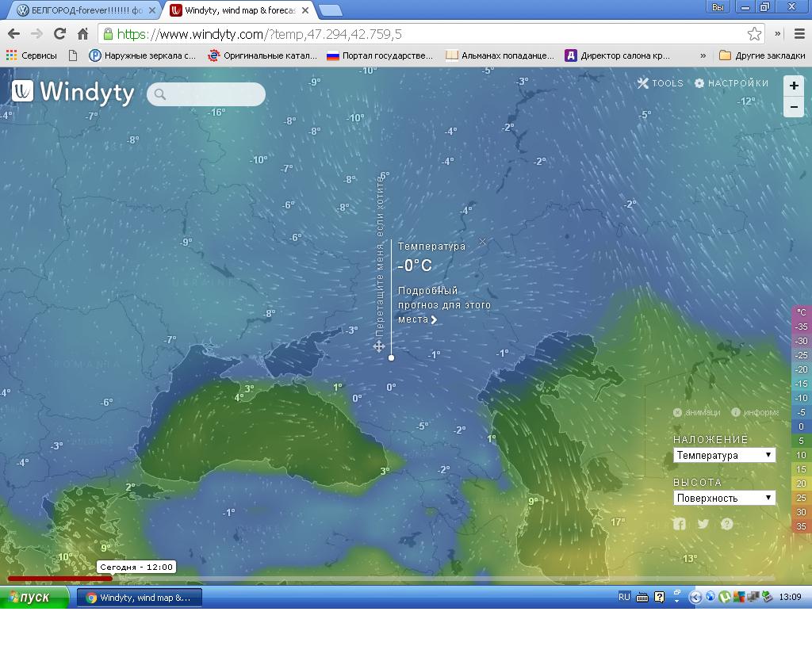Share the map on Facebook

(x=680, y=524)
